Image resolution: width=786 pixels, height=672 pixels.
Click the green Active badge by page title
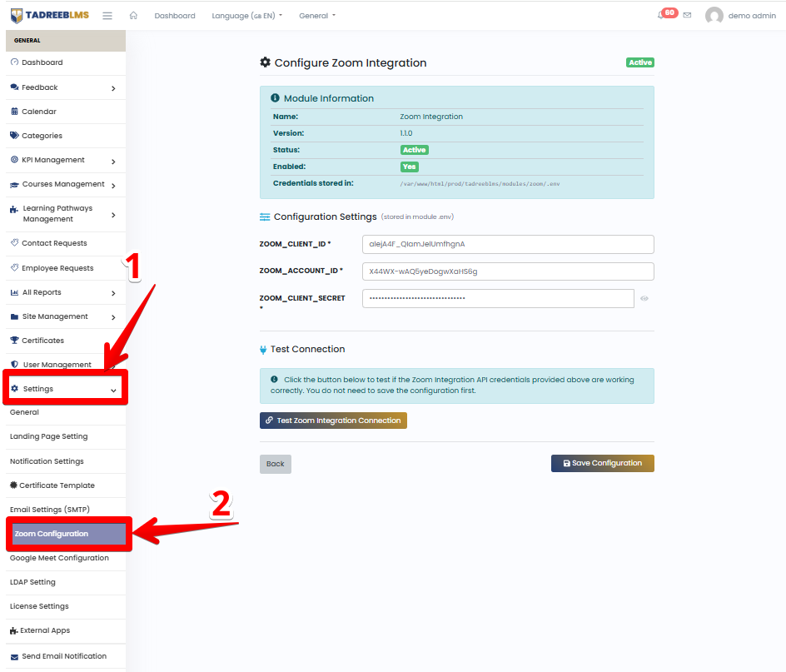640,62
